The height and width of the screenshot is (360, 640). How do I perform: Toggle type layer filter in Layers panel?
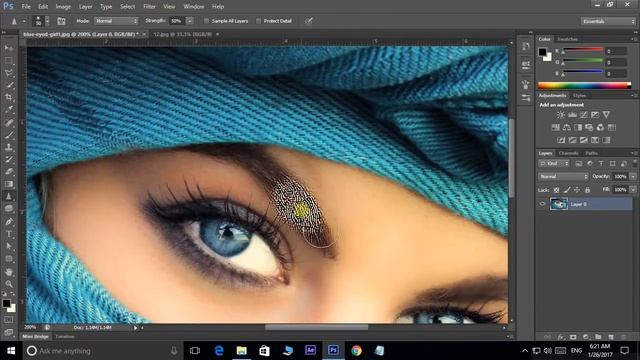[601, 164]
